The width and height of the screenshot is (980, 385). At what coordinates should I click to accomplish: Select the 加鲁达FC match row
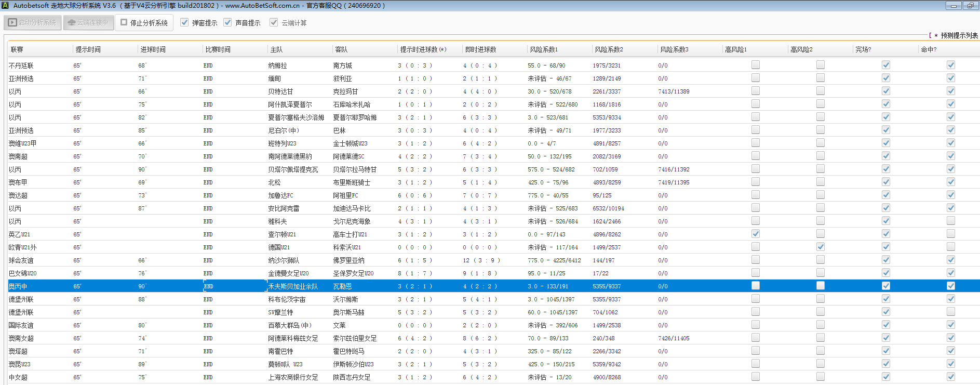pyautogui.click(x=280, y=195)
